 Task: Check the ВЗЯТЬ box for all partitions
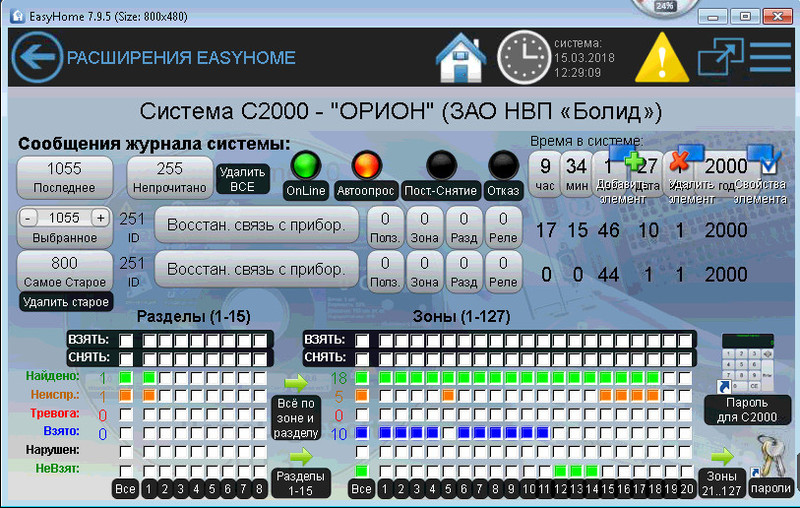(126, 341)
